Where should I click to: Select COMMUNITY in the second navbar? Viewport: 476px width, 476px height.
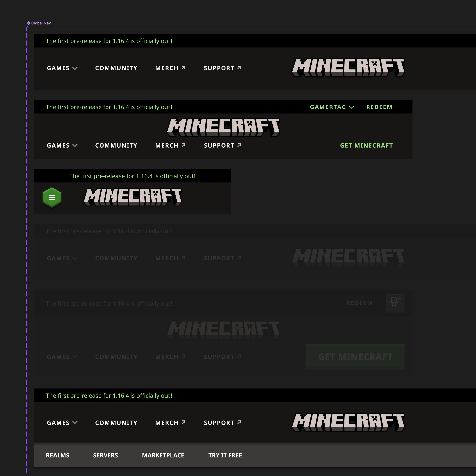click(116, 145)
